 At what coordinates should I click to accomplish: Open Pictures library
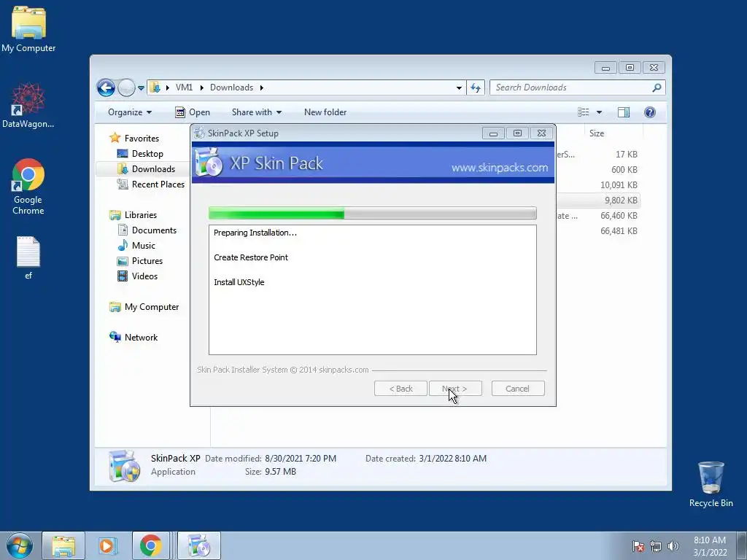(x=147, y=261)
